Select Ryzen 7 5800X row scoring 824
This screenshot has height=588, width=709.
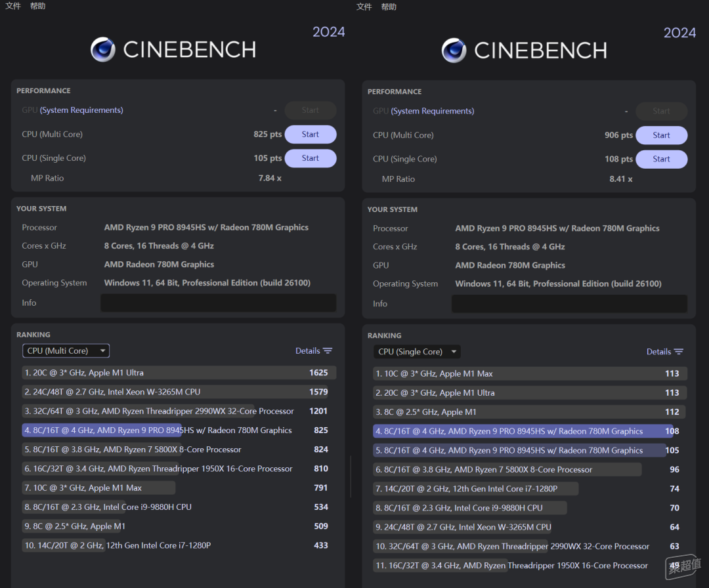click(179, 450)
